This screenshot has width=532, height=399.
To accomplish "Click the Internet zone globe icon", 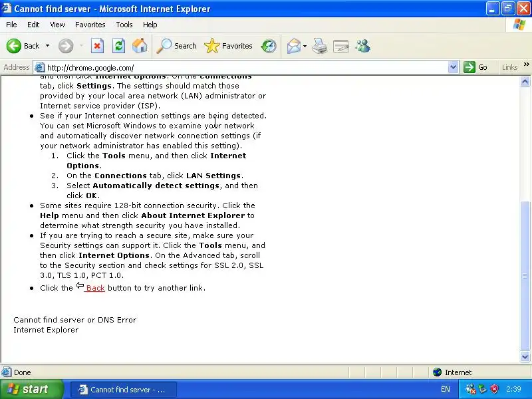I will (437, 372).
